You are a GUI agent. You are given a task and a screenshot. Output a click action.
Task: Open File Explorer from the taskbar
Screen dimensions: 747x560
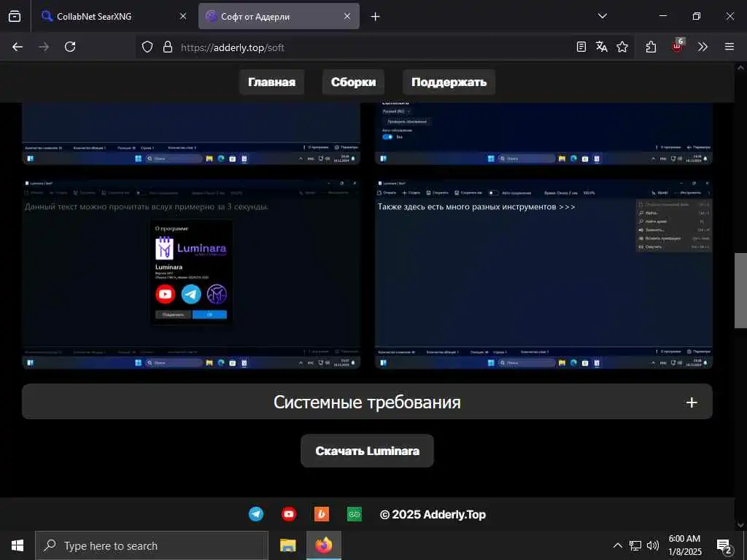pyautogui.click(x=287, y=545)
